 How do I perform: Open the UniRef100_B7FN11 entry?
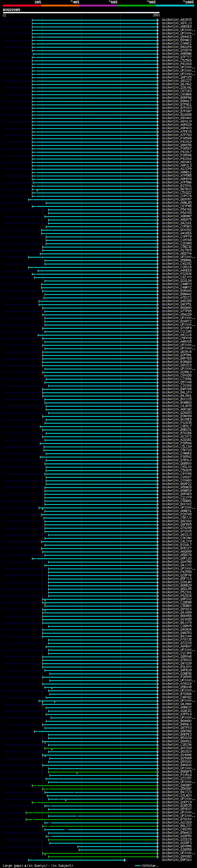tap(176, 104)
